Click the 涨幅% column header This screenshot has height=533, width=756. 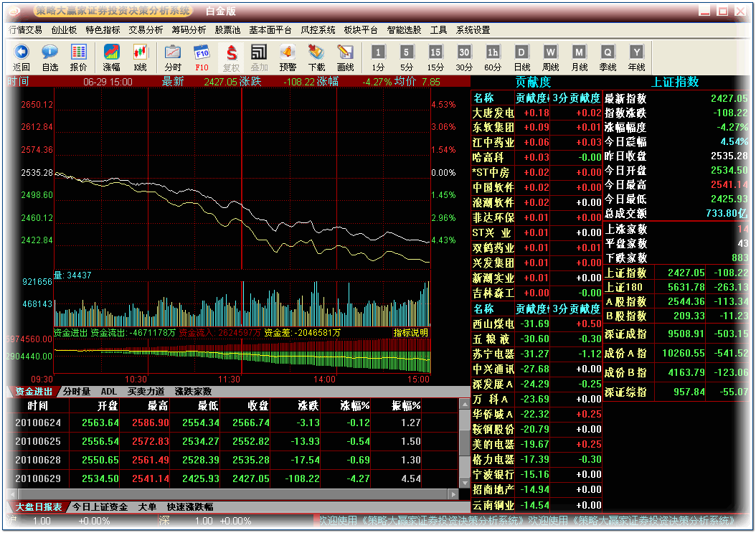pyautogui.click(x=354, y=405)
